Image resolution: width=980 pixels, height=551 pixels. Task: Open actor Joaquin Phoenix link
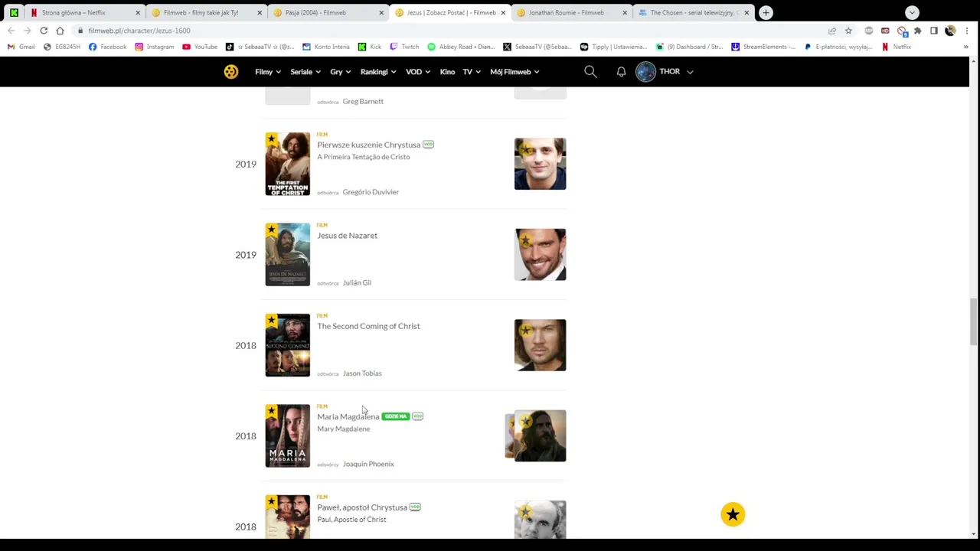(368, 464)
